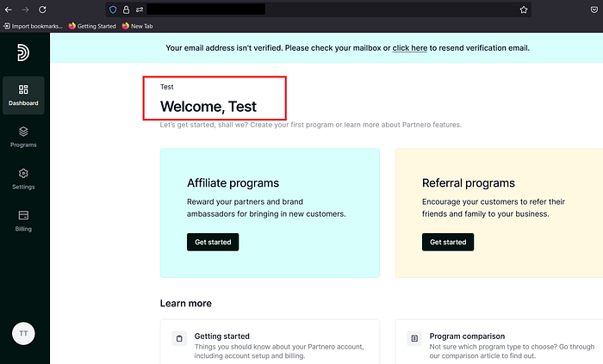
Task: Click the Referral programs heading
Action: click(x=468, y=183)
